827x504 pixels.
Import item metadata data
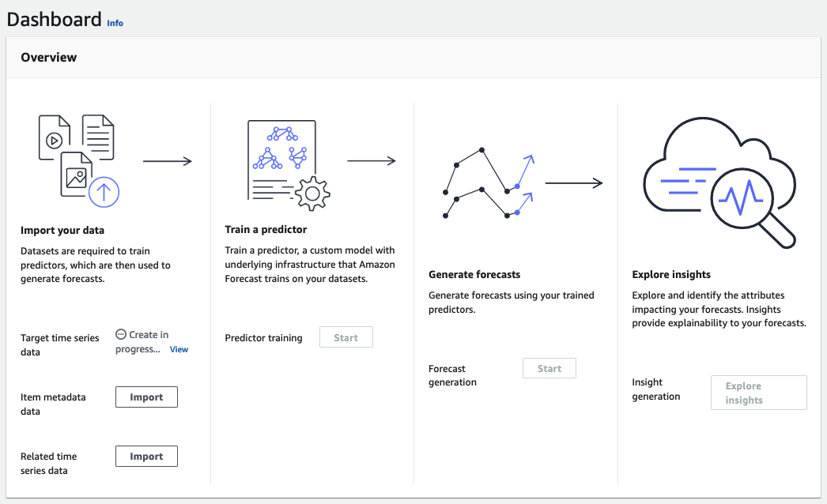coord(146,397)
